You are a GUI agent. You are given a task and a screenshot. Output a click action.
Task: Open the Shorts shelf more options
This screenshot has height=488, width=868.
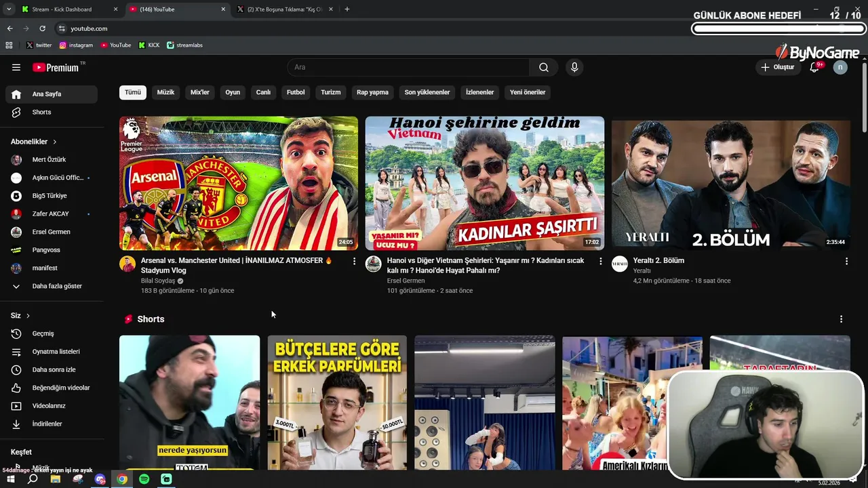[841, 319]
